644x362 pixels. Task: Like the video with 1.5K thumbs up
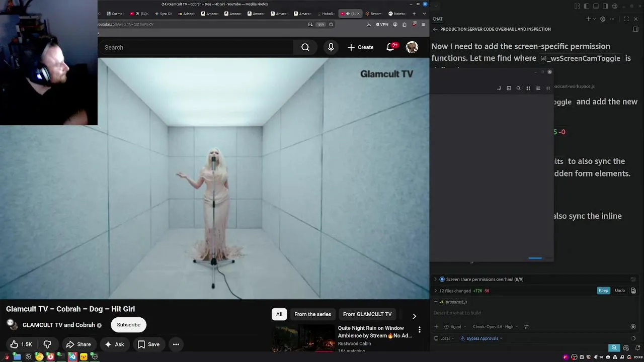pos(21,344)
